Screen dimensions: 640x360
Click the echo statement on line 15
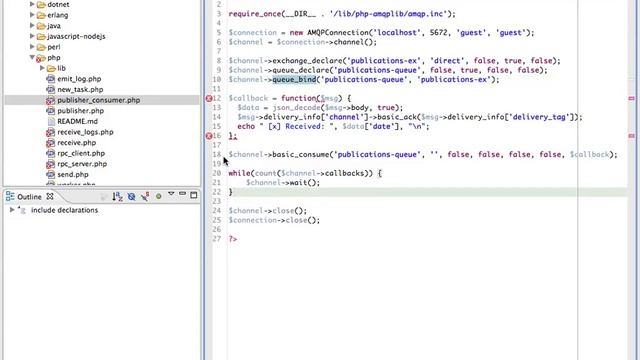click(333, 127)
